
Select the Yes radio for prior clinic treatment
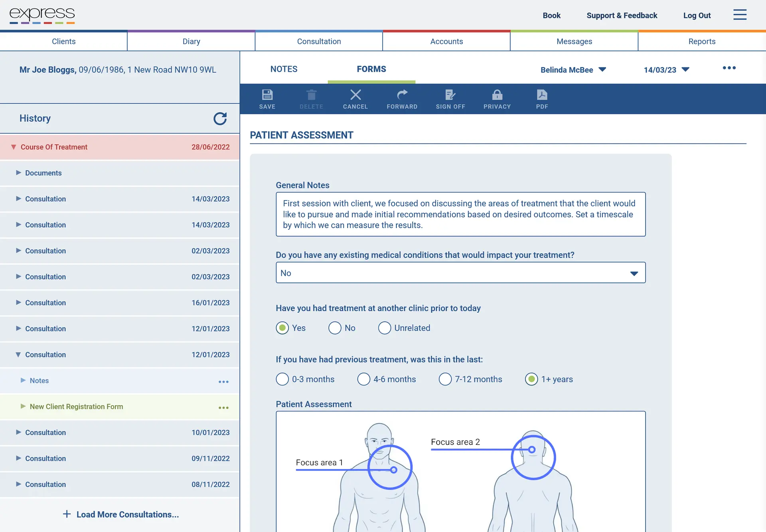pos(282,328)
